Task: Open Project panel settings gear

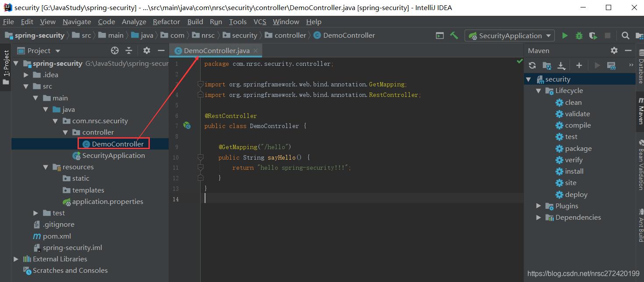Action: pos(147,50)
